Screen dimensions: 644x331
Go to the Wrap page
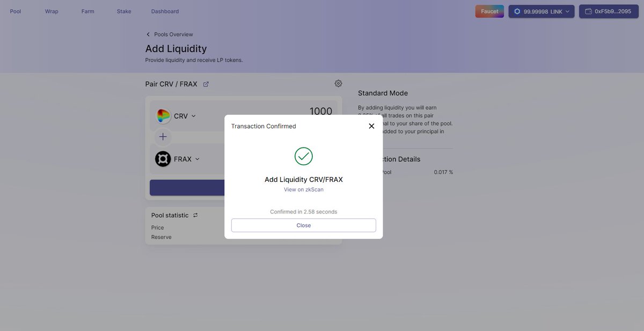pos(52,11)
